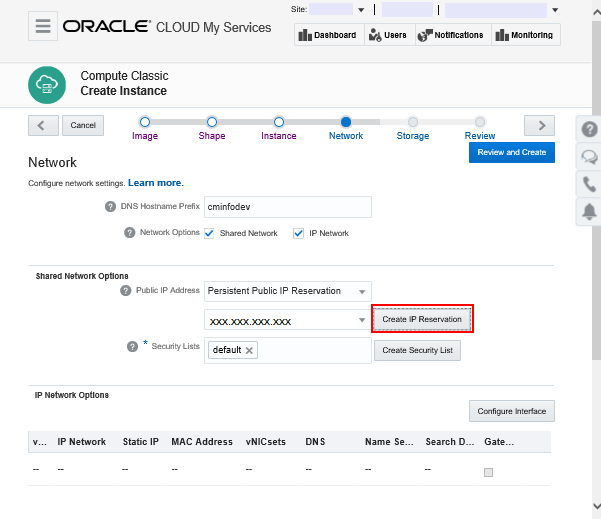Show help for Security Lists

(x=132, y=347)
